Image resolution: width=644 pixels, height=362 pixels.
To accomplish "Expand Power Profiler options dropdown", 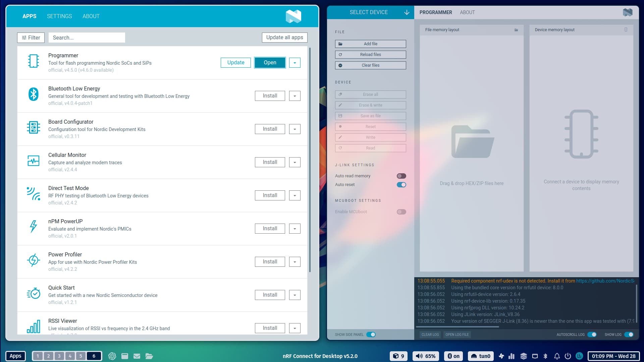I will pyautogui.click(x=295, y=262).
